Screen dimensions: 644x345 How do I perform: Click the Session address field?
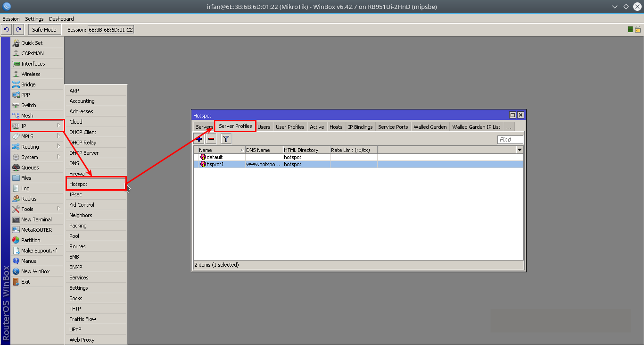(111, 30)
